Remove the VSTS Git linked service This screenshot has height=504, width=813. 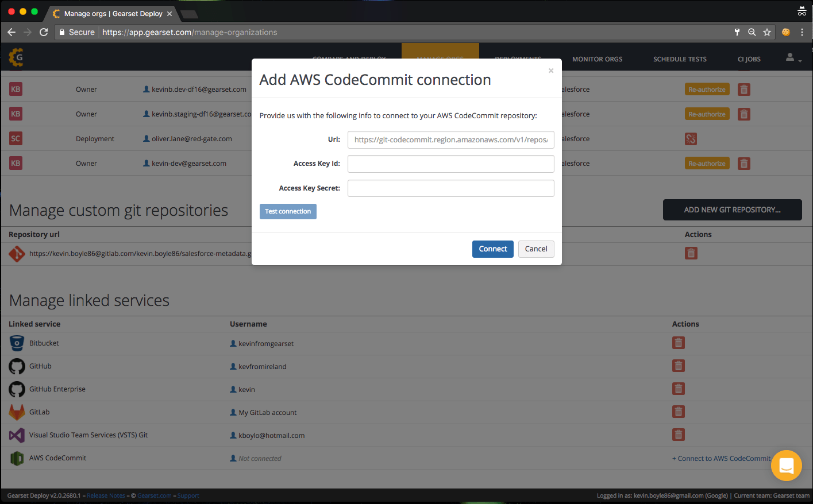pos(679,435)
